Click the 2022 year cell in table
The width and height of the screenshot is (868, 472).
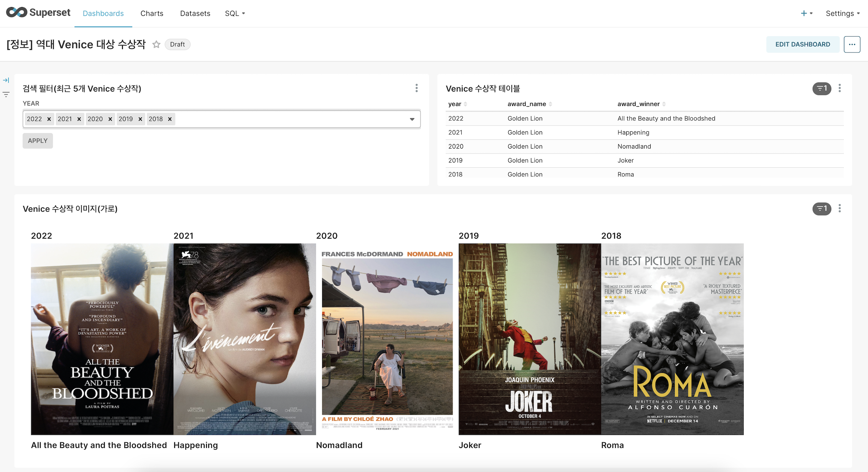coord(456,119)
